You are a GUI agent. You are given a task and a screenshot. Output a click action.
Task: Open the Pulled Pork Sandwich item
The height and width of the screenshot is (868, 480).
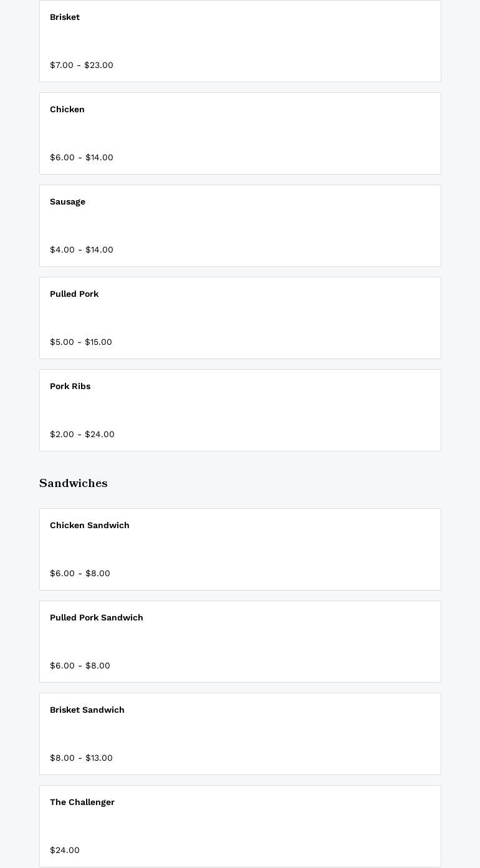(x=97, y=618)
